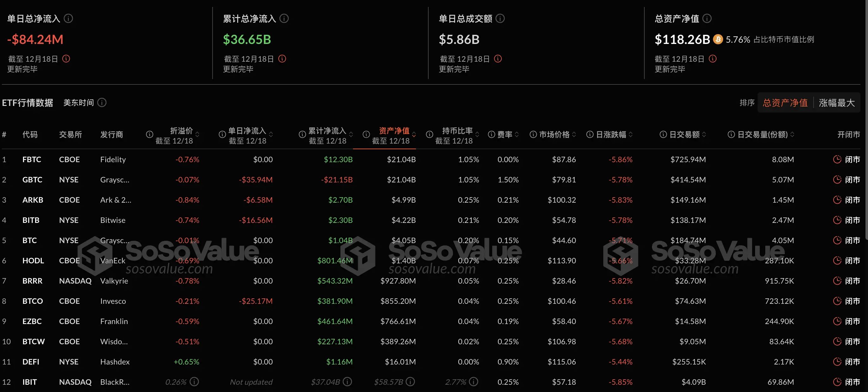
Task: Click info icon of 持币比率 column
Action: (429, 134)
